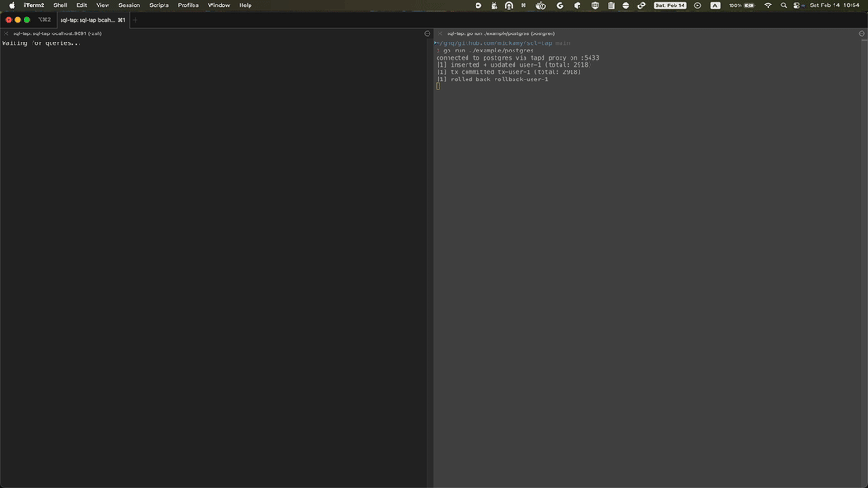Open the Help menu

pyautogui.click(x=245, y=5)
